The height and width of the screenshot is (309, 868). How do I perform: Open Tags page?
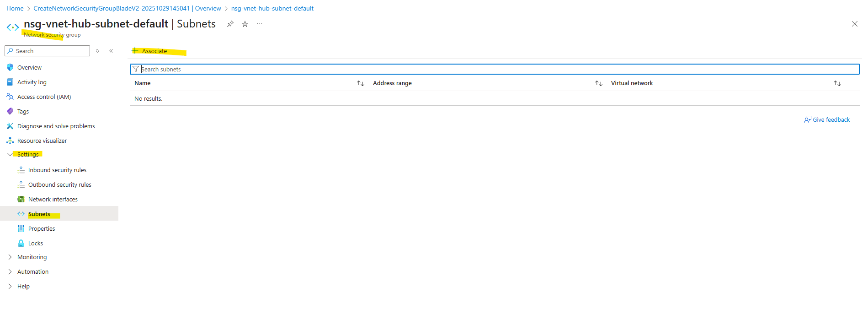coord(23,111)
